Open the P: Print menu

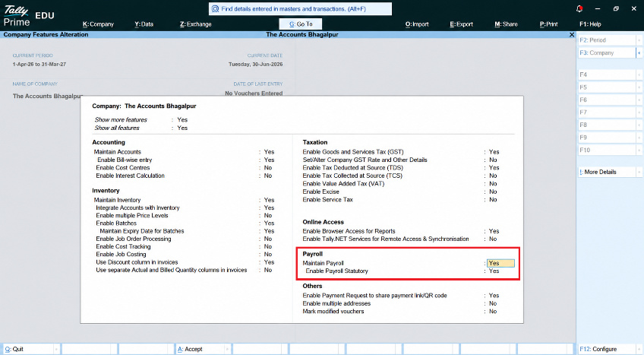(x=549, y=24)
